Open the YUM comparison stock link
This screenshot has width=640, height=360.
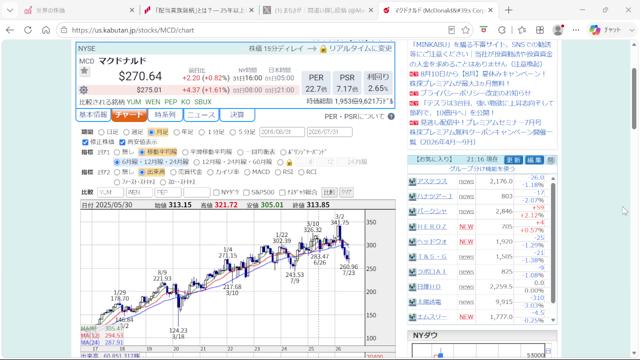click(x=134, y=102)
